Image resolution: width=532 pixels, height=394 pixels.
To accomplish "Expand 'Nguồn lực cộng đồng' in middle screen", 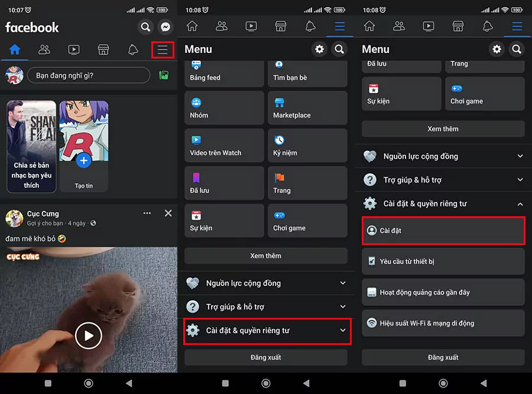I will pyautogui.click(x=266, y=283).
